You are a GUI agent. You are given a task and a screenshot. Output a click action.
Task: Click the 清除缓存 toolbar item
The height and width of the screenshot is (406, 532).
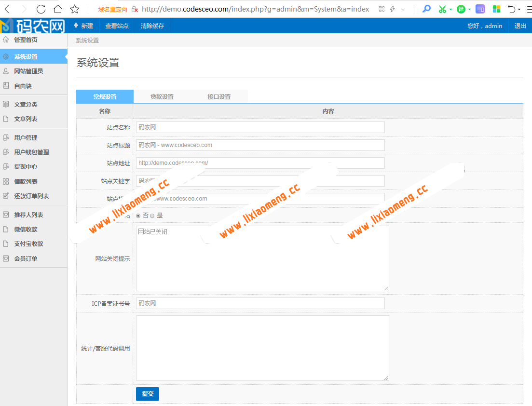(152, 26)
